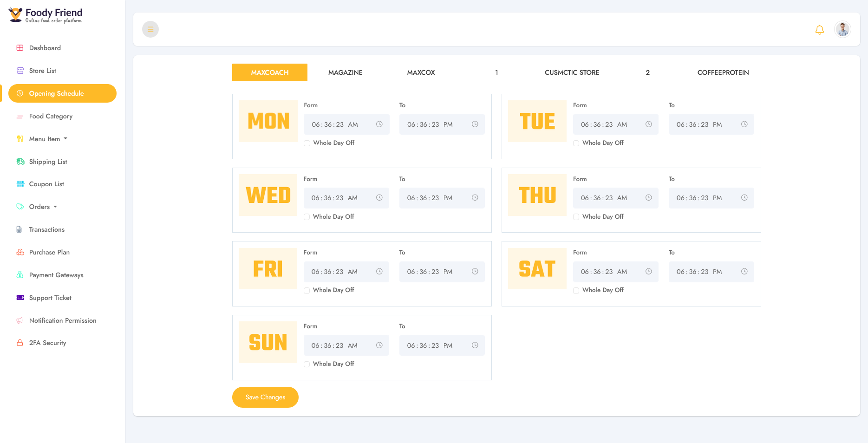
Task: Open the Tuesday To time picker clock
Action: click(744, 124)
